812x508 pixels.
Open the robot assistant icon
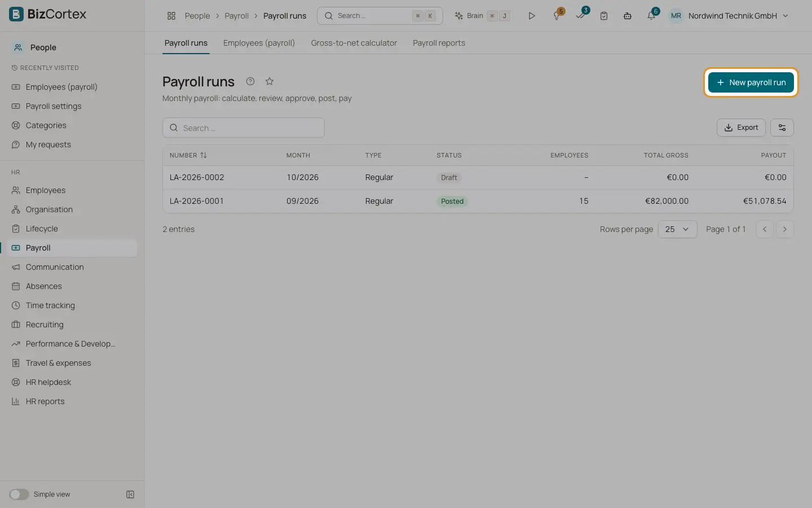(628, 16)
